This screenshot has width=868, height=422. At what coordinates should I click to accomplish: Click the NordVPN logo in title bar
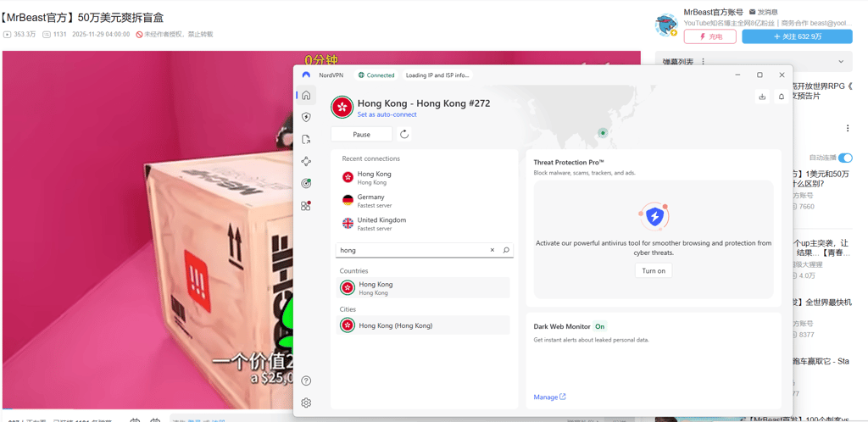click(x=306, y=75)
